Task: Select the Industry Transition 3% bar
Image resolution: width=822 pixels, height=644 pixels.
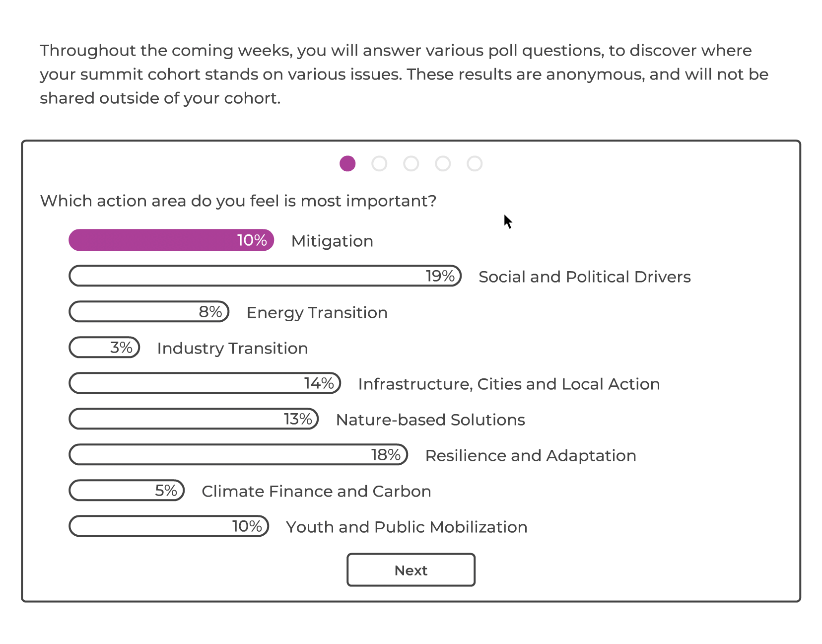Action: 104,348
